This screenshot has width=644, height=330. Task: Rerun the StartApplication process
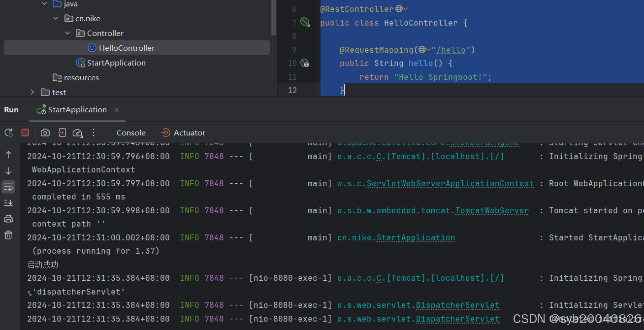[x=9, y=132]
